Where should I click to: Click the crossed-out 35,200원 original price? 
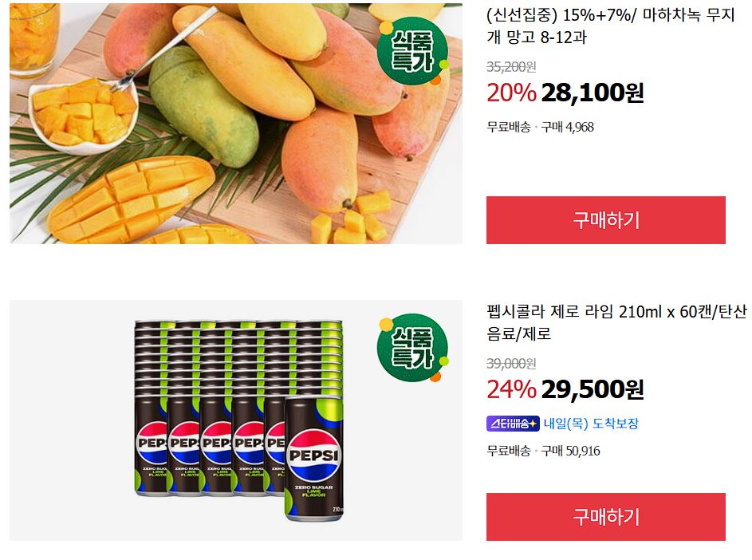point(511,67)
